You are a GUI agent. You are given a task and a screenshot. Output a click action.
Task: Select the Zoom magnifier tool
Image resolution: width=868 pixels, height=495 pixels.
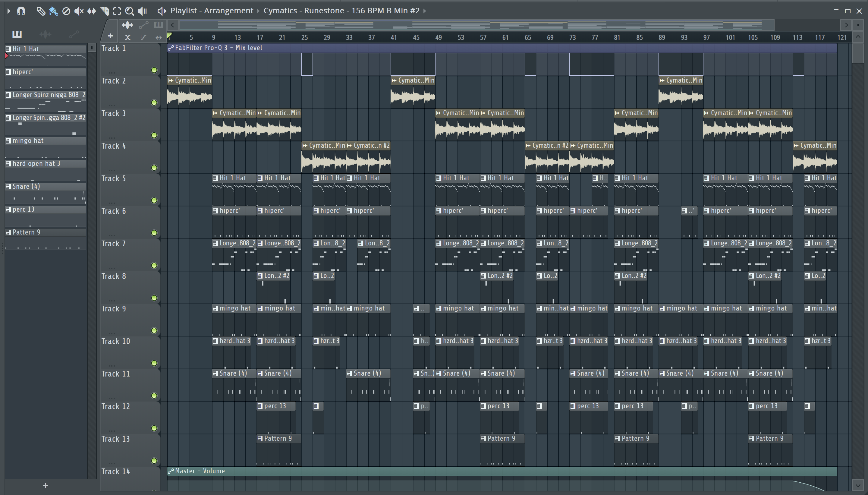click(130, 11)
